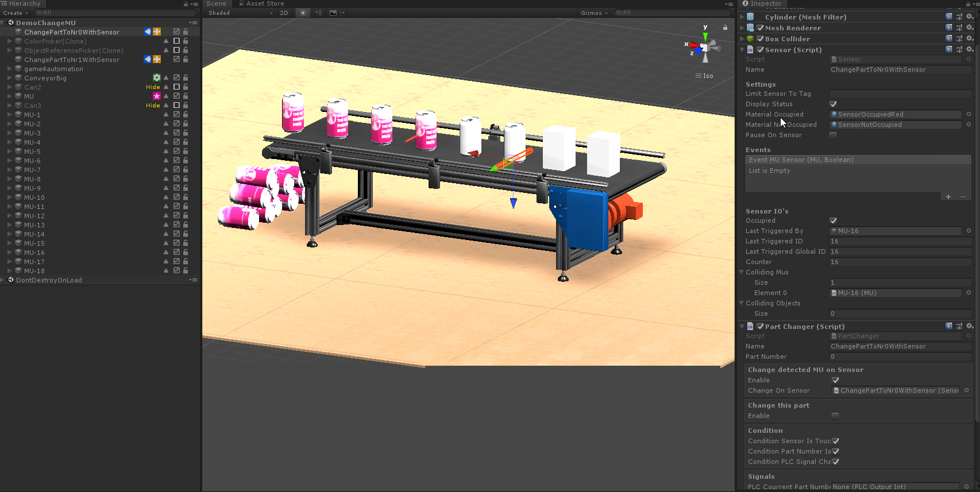Open the Create menu in Hierarchy

click(x=15, y=13)
